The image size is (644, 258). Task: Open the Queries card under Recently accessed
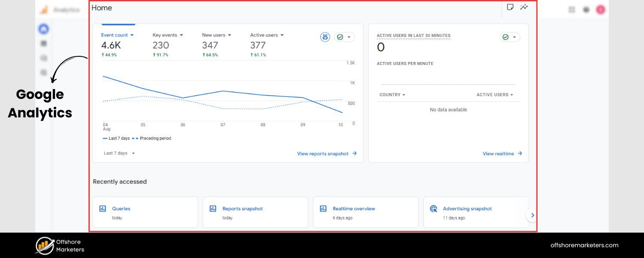pyautogui.click(x=145, y=212)
